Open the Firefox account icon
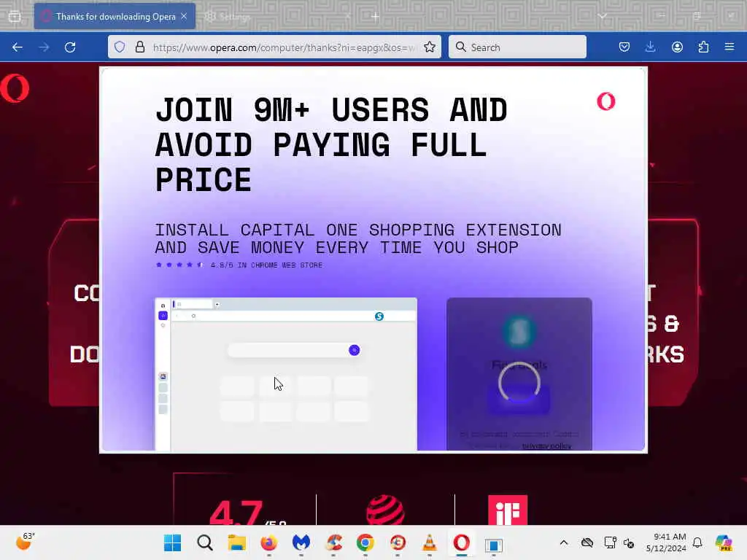 click(677, 47)
